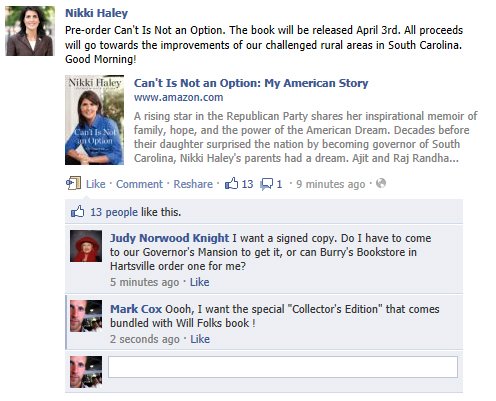
Task: Click the globe public privacy icon
Action: pyautogui.click(x=381, y=183)
